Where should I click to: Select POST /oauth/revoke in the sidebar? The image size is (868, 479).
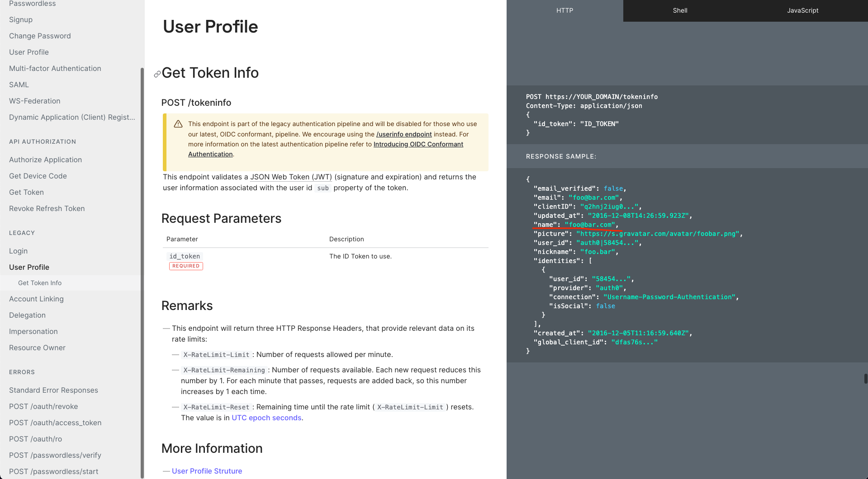43,406
